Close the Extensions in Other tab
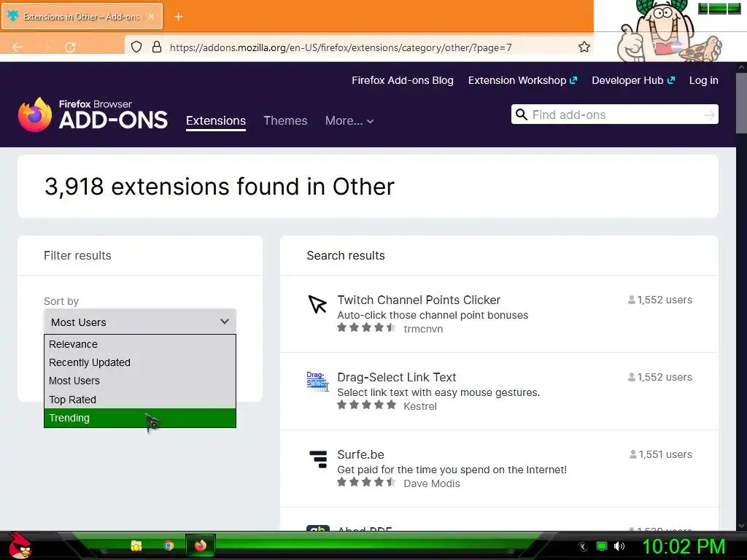 [151, 16]
